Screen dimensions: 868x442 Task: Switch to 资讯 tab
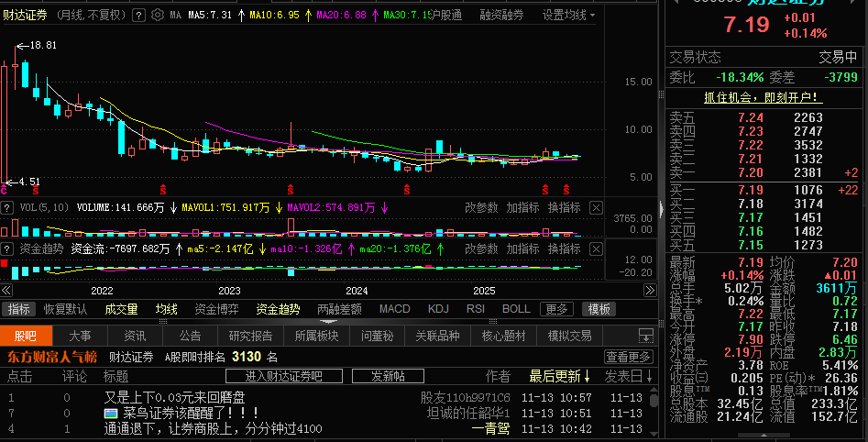(x=135, y=336)
